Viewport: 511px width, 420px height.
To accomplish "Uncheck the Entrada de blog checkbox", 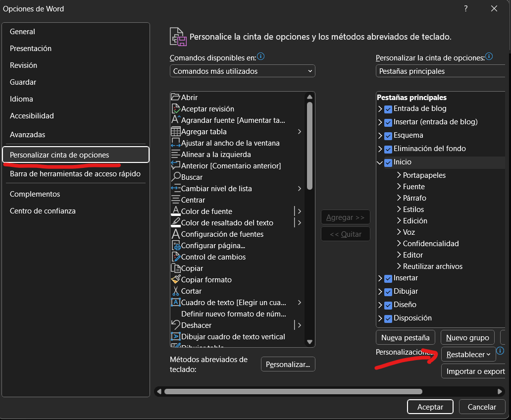I will tap(388, 109).
